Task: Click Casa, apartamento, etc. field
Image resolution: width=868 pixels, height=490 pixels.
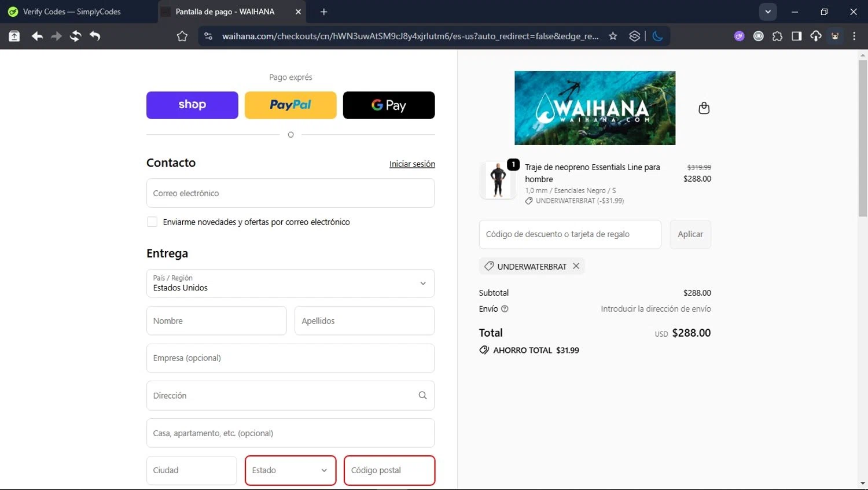Action: [290, 433]
